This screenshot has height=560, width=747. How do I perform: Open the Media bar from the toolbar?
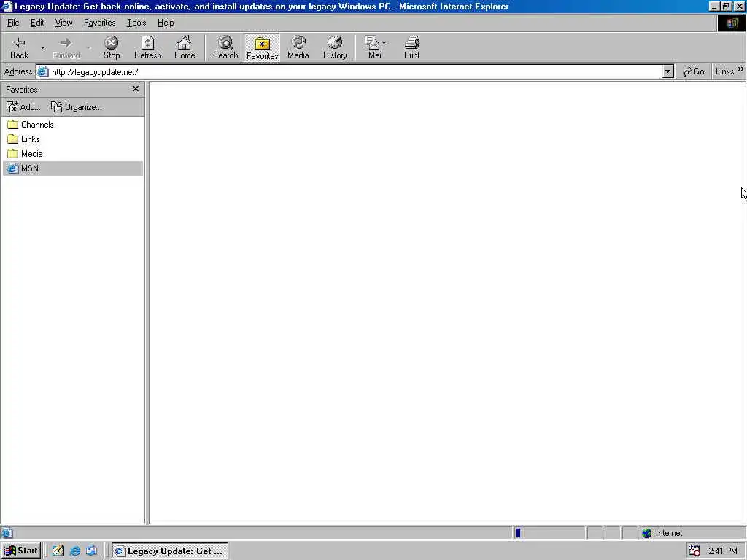[x=298, y=47]
